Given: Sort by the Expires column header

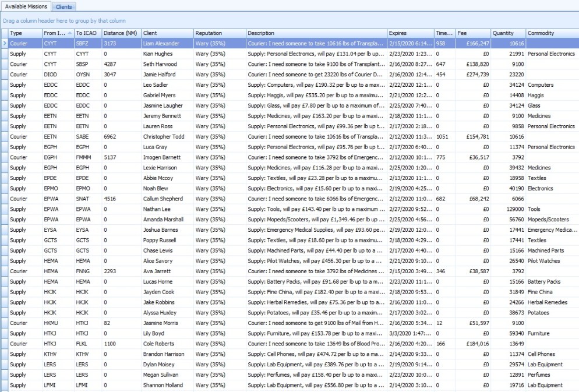Looking at the screenshot, I should coord(410,33).
